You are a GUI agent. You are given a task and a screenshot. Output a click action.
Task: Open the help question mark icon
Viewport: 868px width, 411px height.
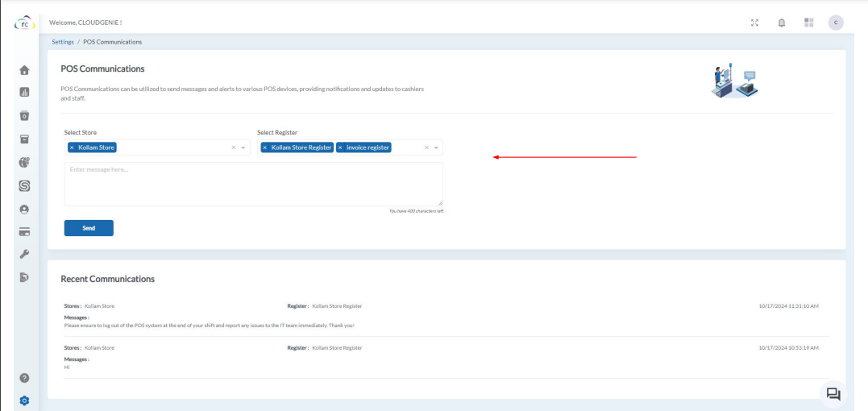point(24,379)
